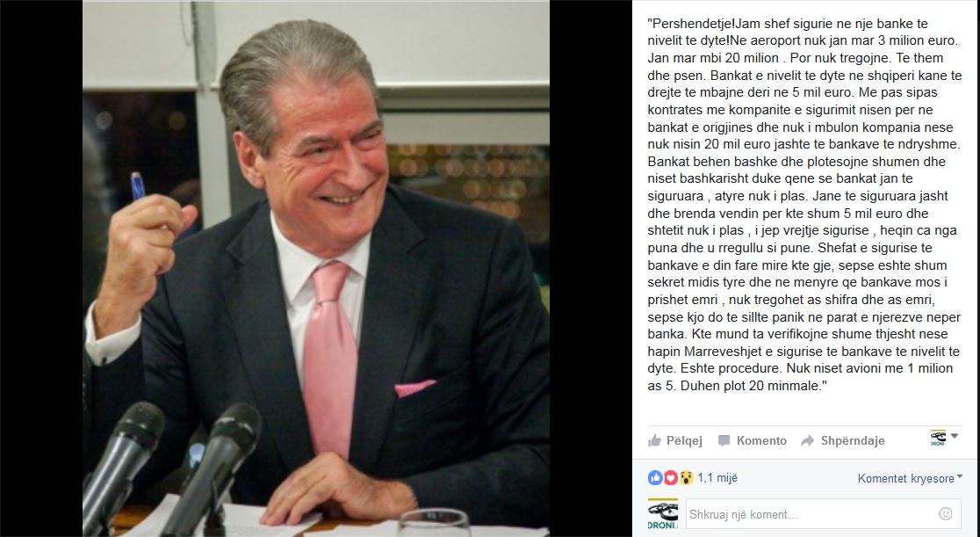Click the thumbs-up Pëlqej icon
This screenshot has width=980, height=537.
point(654,440)
